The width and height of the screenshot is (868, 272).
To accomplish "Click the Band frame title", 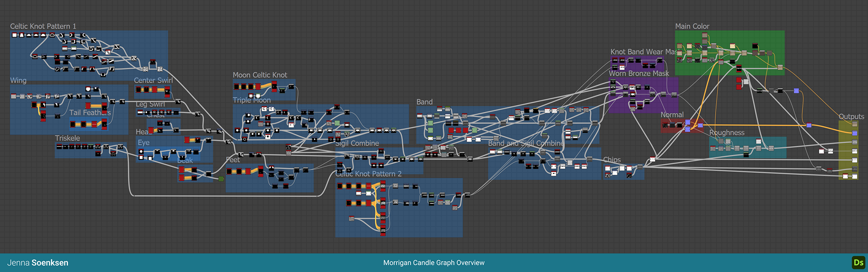I will pos(425,102).
